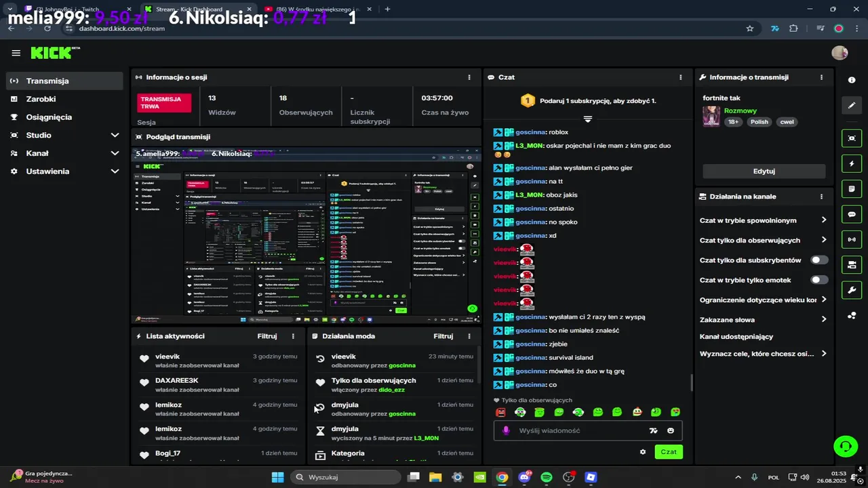Open Działania na kanale three-dot menu
The height and width of the screenshot is (488, 868).
tap(821, 197)
